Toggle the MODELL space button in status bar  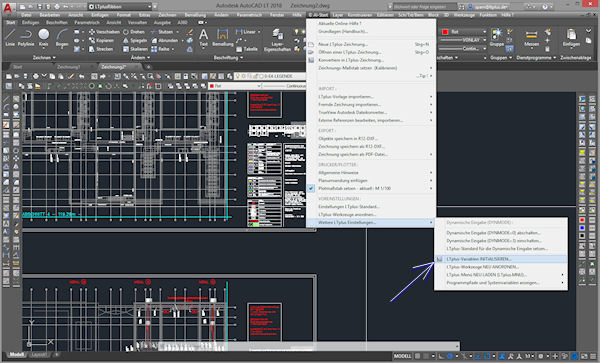[403, 356]
